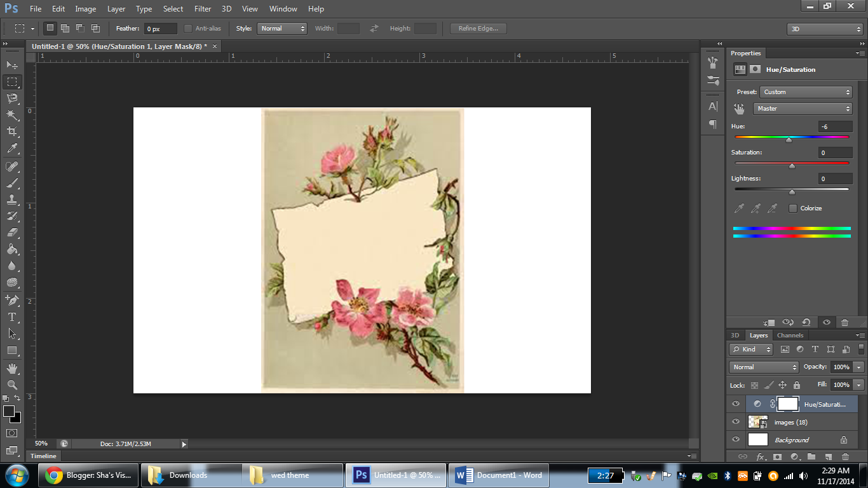The height and width of the screenshot is (488, 868).
Task: Click add layer style fx icon
Action: click(760, 457)
